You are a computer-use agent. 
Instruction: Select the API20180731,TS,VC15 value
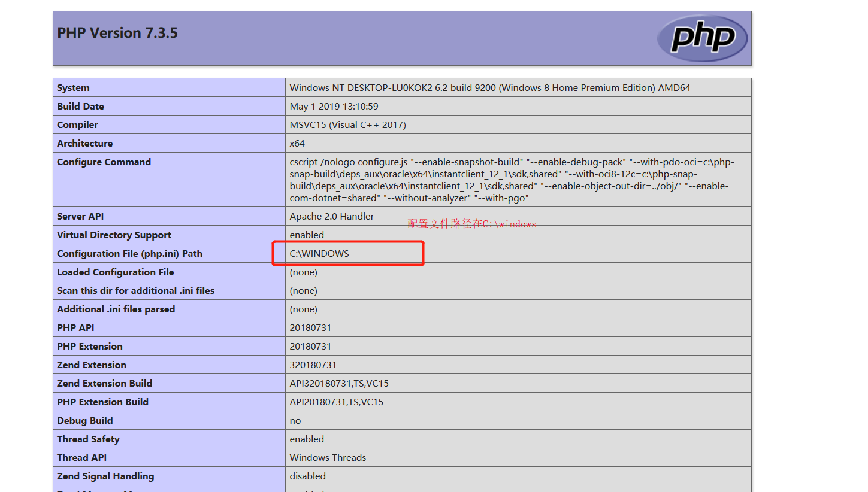point(337,402)
